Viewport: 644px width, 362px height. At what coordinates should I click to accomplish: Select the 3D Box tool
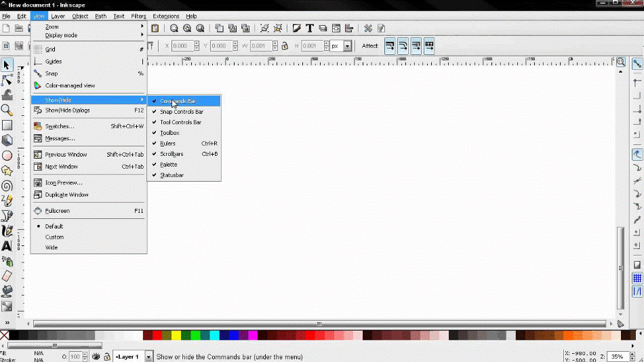[x=7, y=140]
